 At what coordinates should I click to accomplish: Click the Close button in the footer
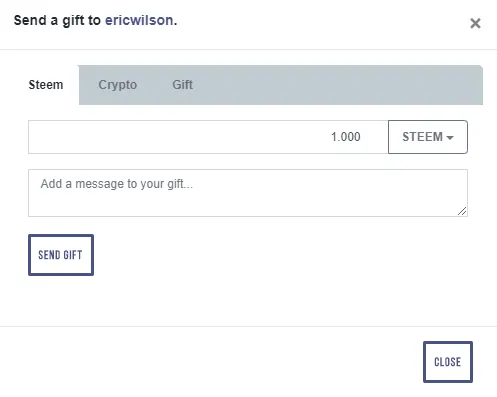[x=448, y=362]
